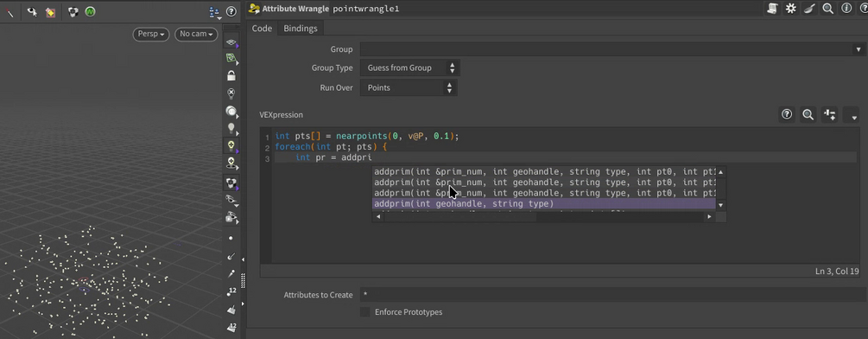Enable the Enforce Prototypes checkbox

(364, 312)
